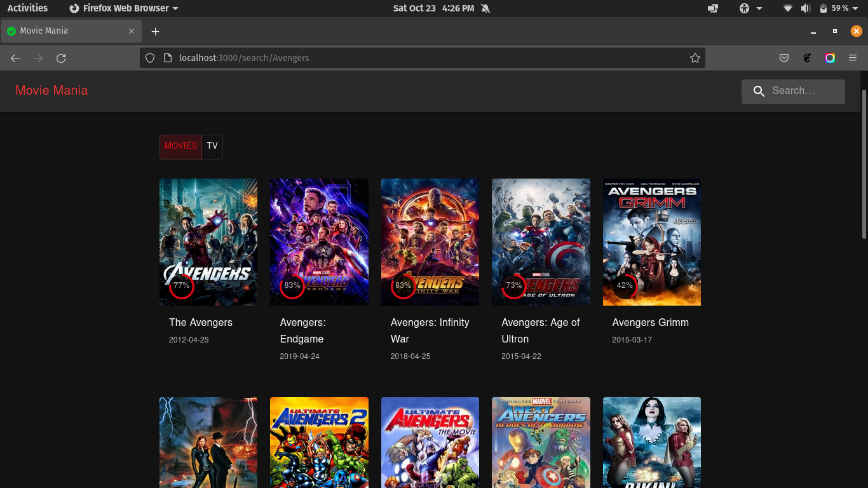This screenshot has width=868, height=488.
Task: Click the page vertical scrollbar
Action: click(x=864, y=164)
